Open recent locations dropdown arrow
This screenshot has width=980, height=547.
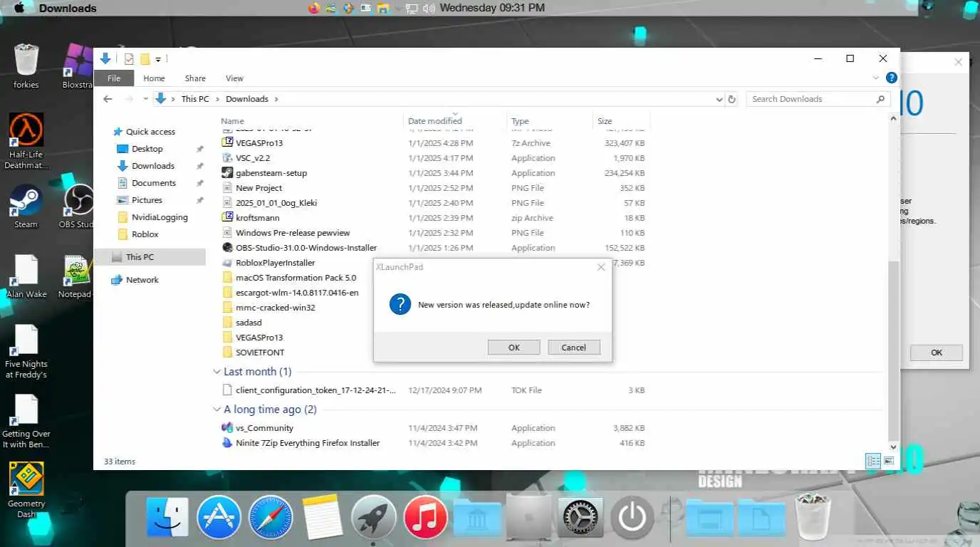146,99
